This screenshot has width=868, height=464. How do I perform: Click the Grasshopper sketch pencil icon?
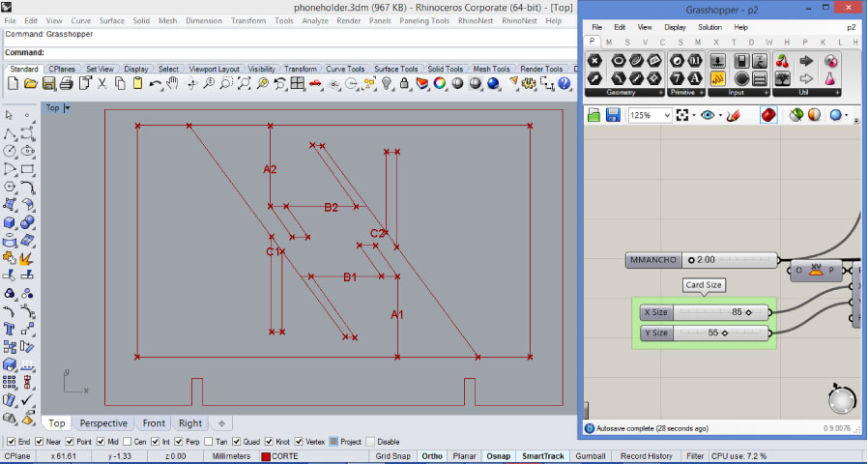(x=734, y=115)
